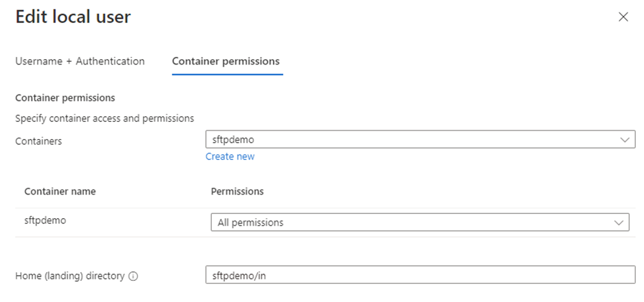This screenshot has width=644, height=302.
Task: Select the Container permissions tab
Action: 226,61
